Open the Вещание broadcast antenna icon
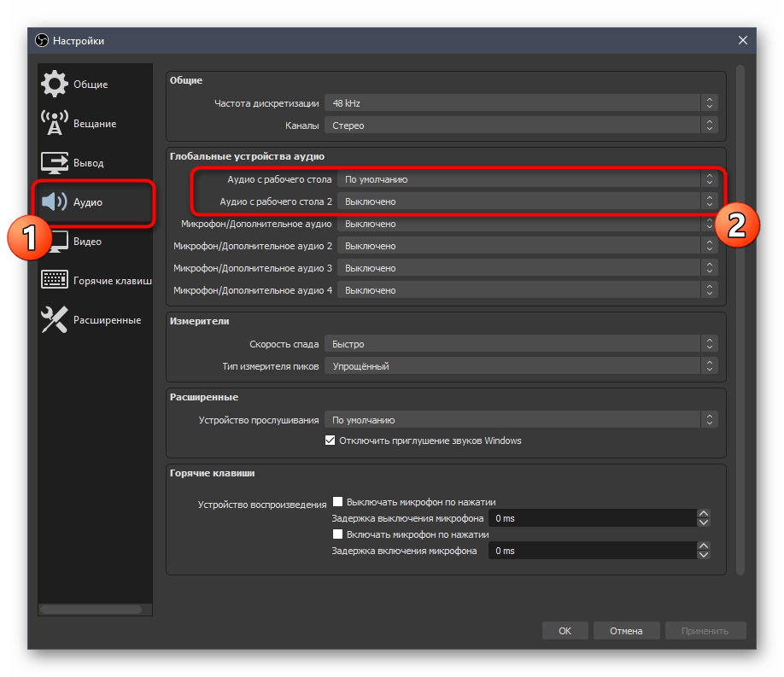This screenshot has width=784, height=677. click(x=55, y=124)
